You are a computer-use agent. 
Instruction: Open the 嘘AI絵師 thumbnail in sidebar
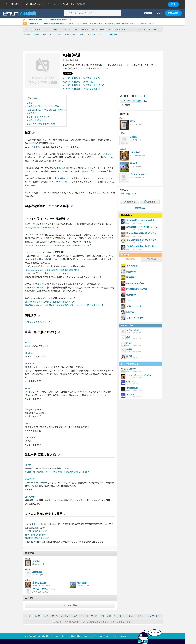click(124, 167)
